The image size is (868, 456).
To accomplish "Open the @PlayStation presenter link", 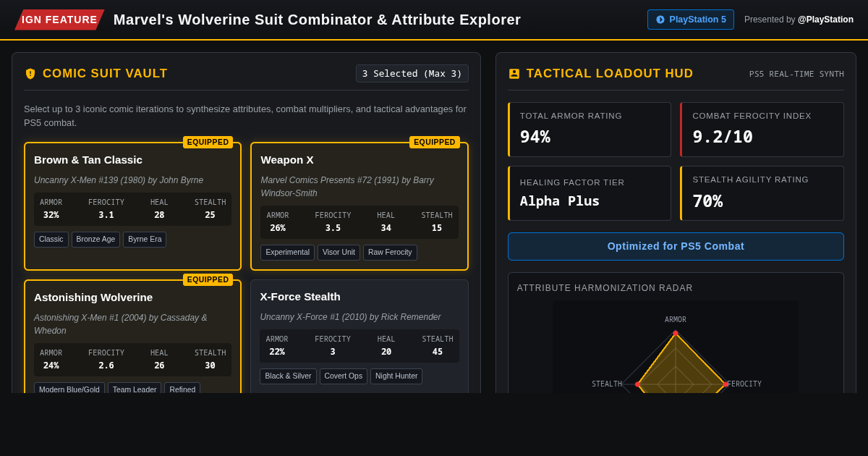I will point(825,20).
